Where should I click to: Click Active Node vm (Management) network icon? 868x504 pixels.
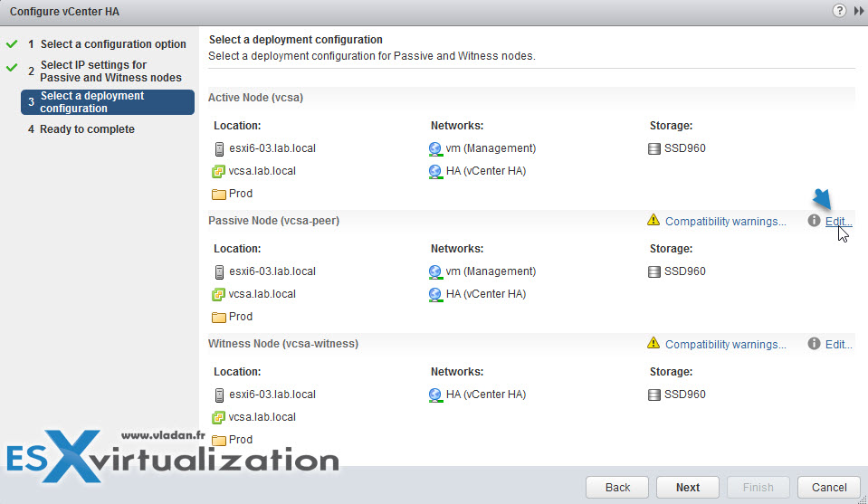coord(436,148)
